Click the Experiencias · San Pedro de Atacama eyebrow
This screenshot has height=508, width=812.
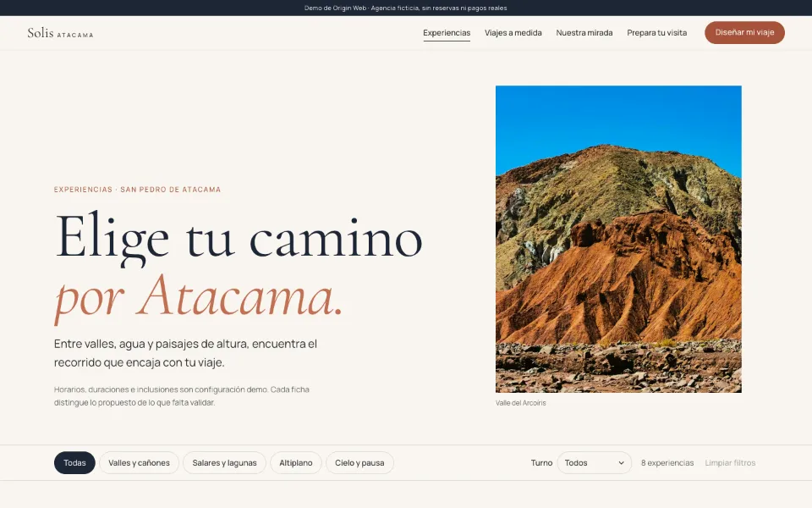[x=137, y=190]
